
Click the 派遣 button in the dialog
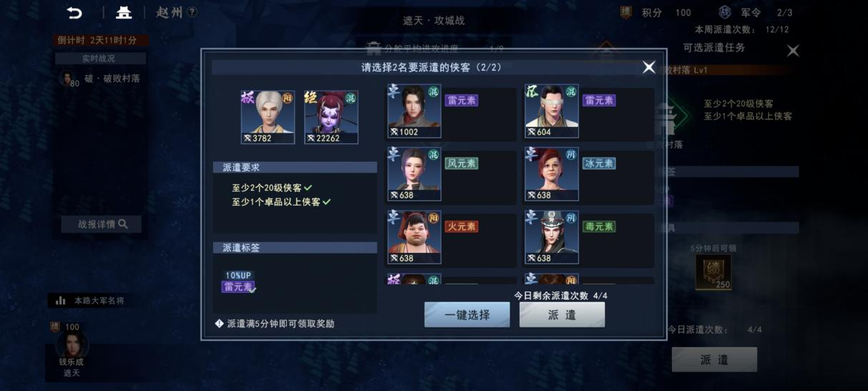pyautogui.click(x=562, y=314)
